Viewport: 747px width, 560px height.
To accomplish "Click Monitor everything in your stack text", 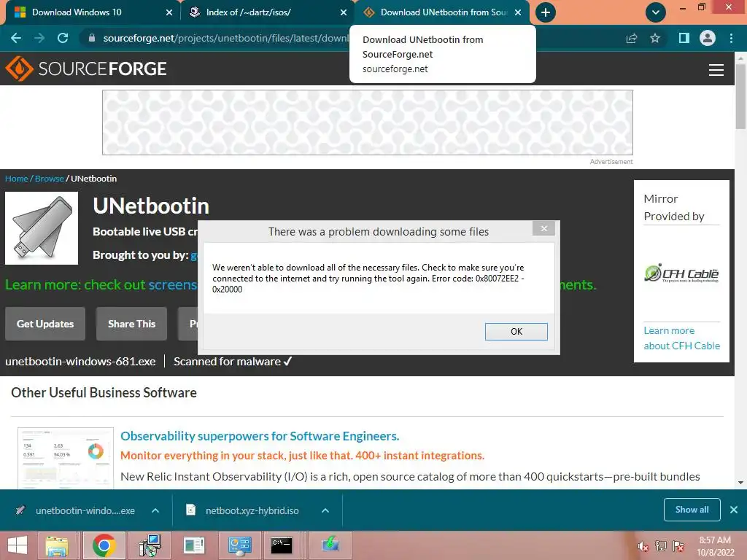I will coord(303,456).
